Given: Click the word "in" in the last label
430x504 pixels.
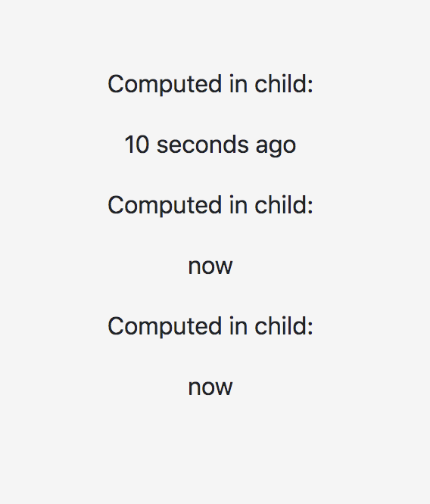Looking at the screenshot, I should (x=238, y=325).
